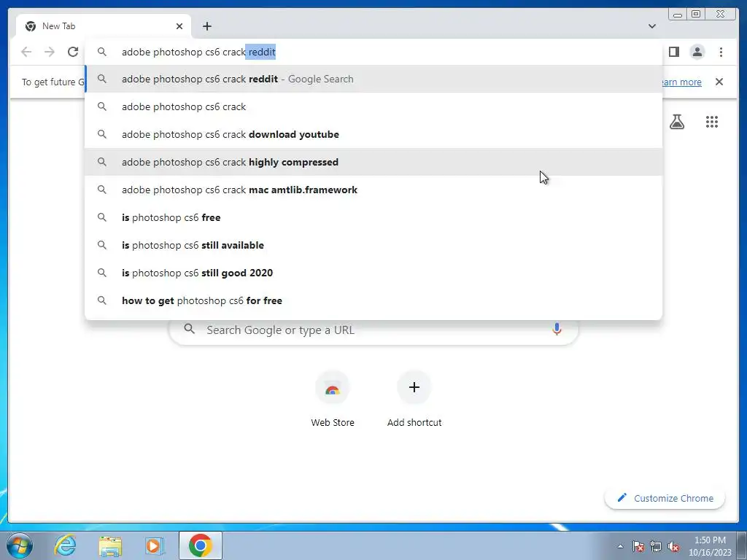
Task: Choose suggestion 'crack reddit - Google Search'
Action: (373, 79)
